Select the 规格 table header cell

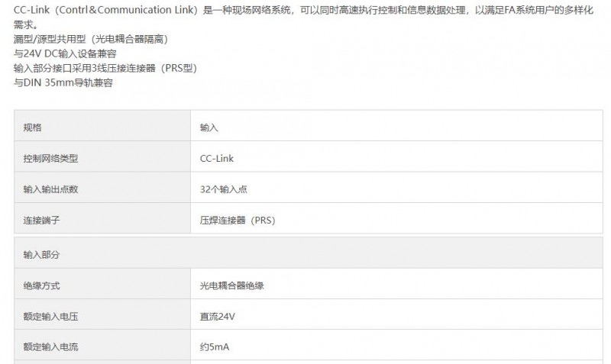pos(102,126)
